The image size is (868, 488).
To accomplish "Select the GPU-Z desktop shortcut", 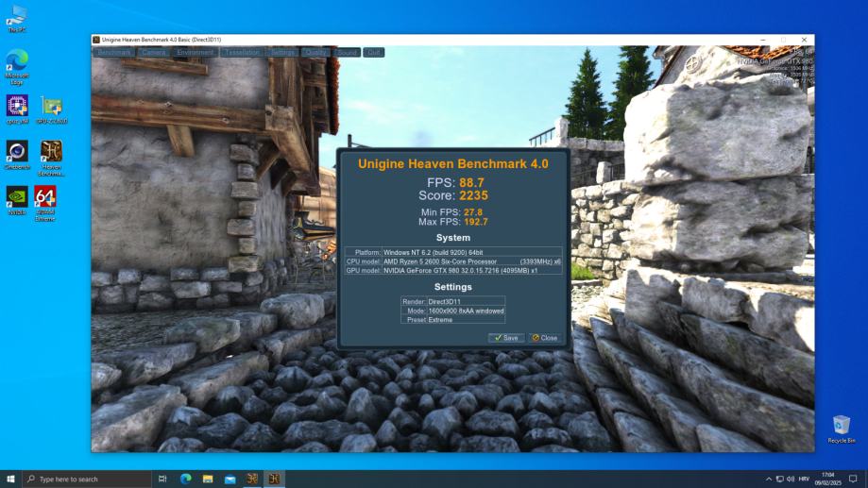I will (52, 109).
